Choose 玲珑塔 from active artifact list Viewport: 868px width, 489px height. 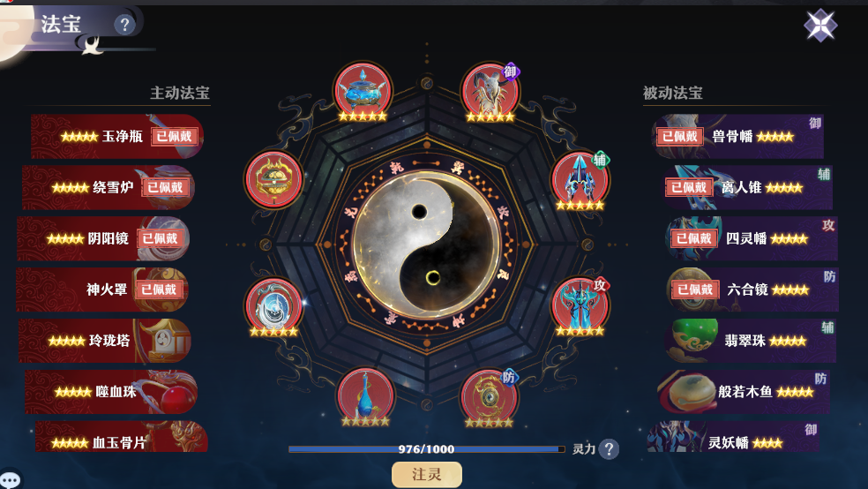pos(105,341)
